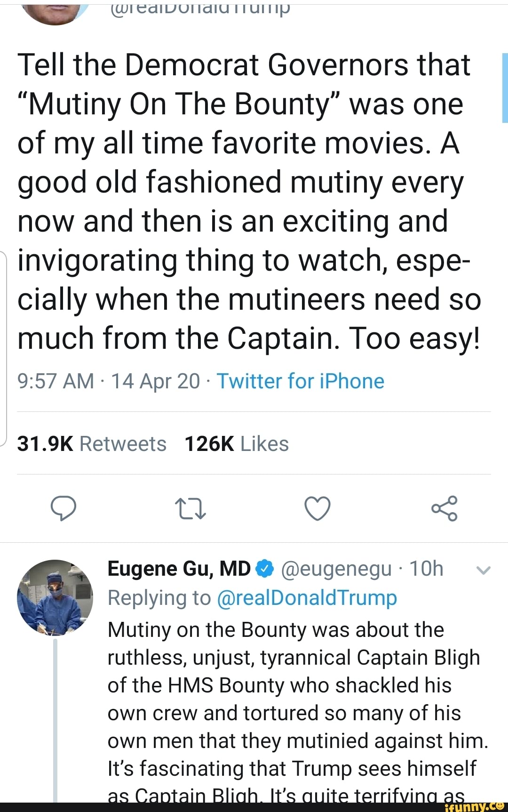The image size is (508, 812).
Task: Click the @eugenegu handle
Action: 336,569
